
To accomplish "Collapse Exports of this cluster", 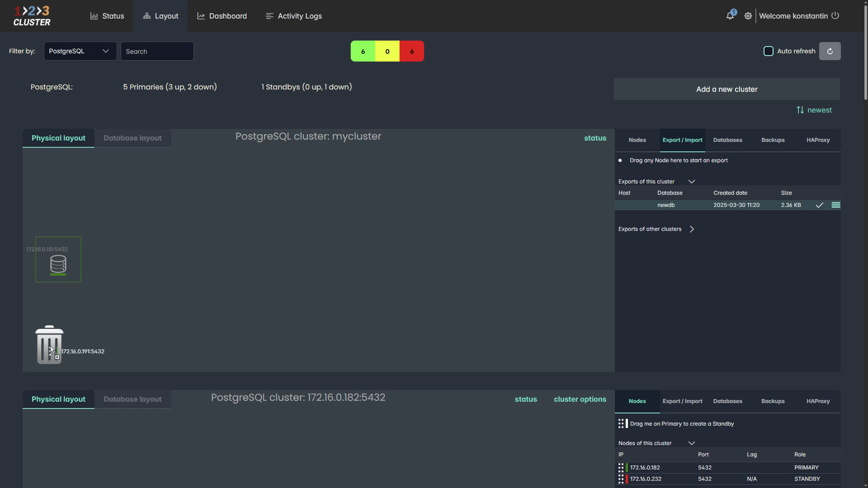I will [x=691, y=182].
